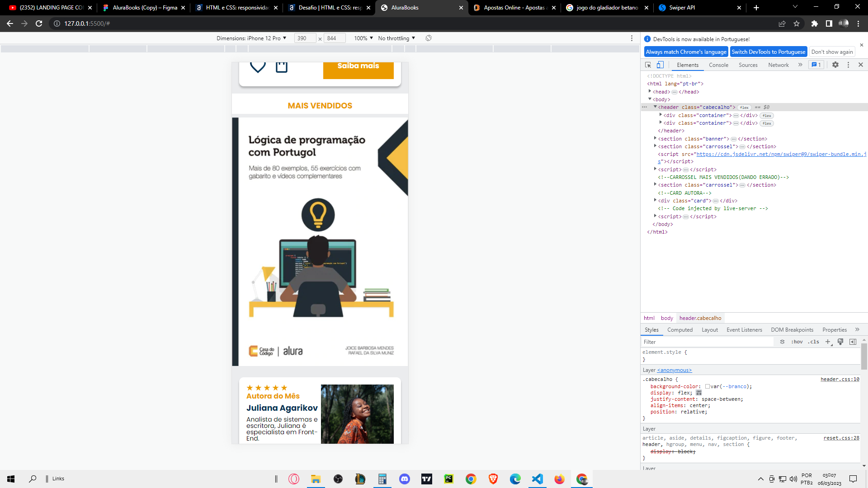The image size is (868, 488).
Task: Show more style pane tabs chevron
Action: [857, 330]
